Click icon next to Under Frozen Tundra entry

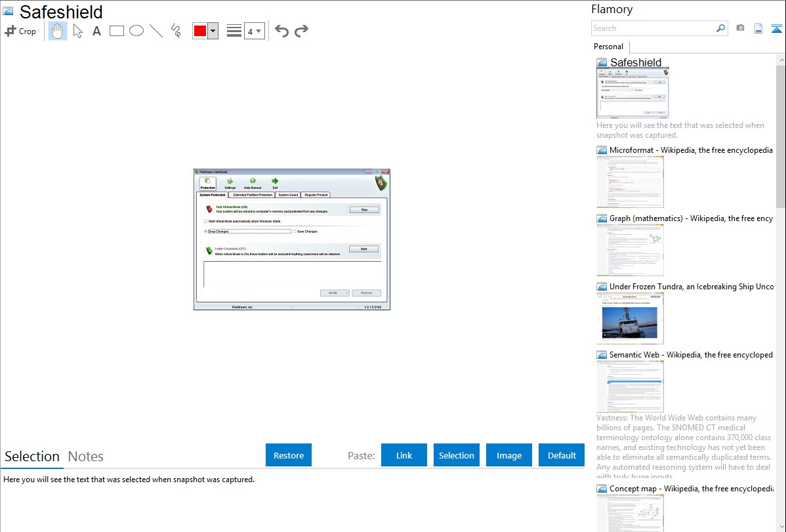coord(602,286)
